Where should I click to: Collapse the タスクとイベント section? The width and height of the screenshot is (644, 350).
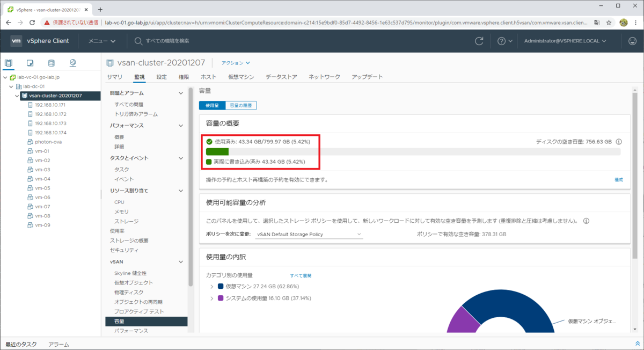point(181,158)
